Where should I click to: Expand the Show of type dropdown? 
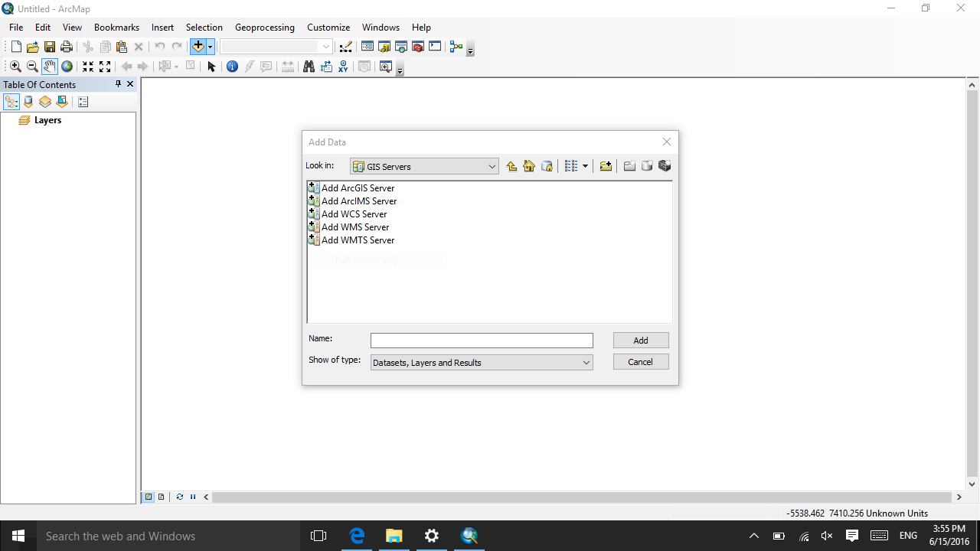(x=482, y=362)
